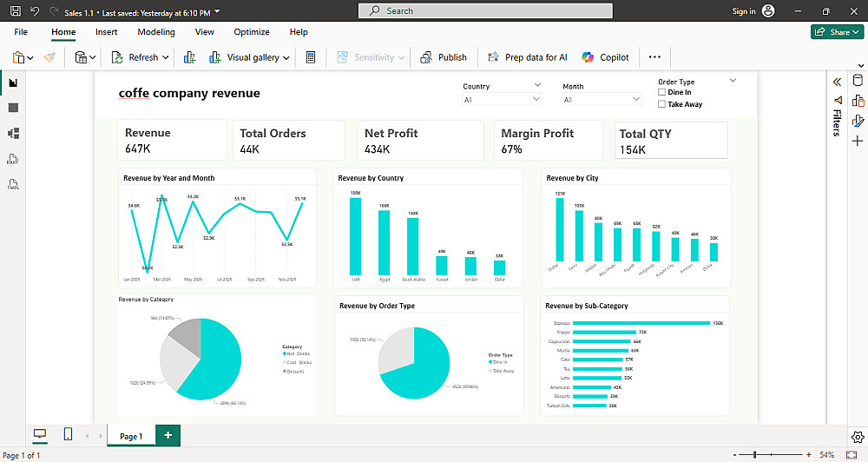
Task: Select desktop layout icon
Action: point(39,434)
